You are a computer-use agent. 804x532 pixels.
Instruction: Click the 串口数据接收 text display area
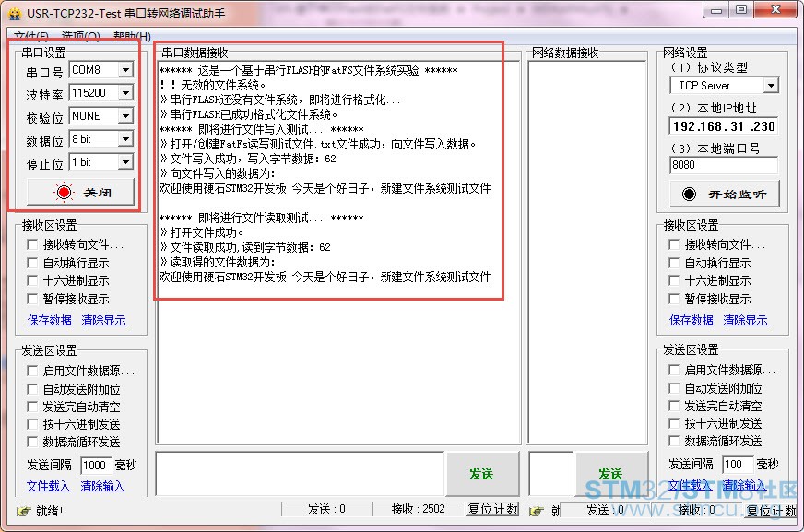click(338, 252)
